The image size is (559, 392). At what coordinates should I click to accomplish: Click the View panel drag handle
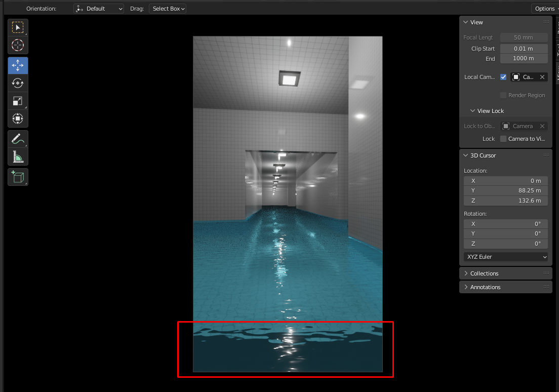point(546,22)
